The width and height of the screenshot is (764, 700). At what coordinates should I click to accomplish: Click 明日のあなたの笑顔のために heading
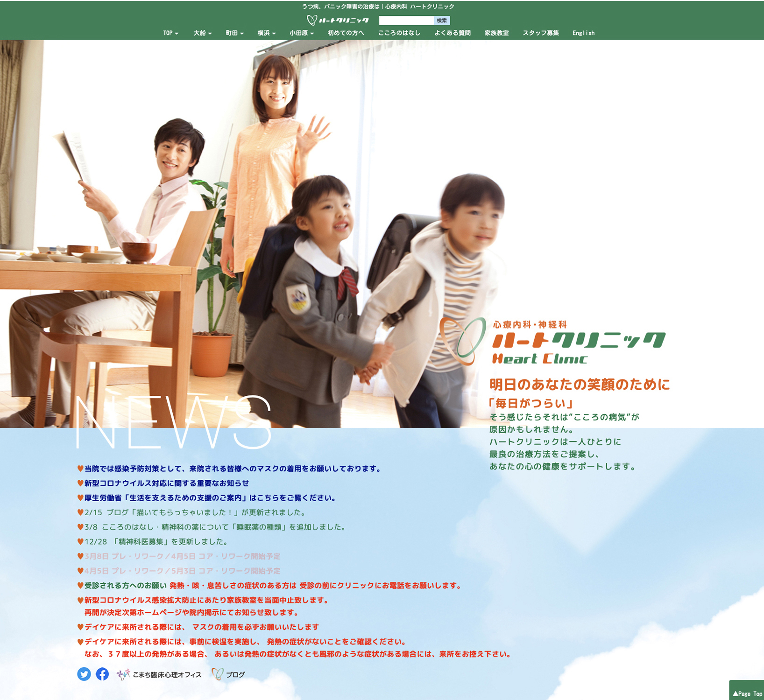click(x=580, y=385)
